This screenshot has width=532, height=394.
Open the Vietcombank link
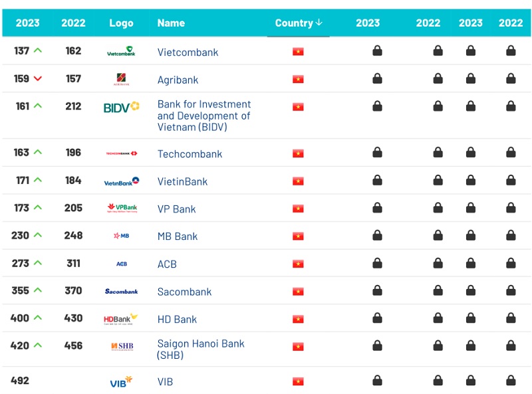pos(188,52)
